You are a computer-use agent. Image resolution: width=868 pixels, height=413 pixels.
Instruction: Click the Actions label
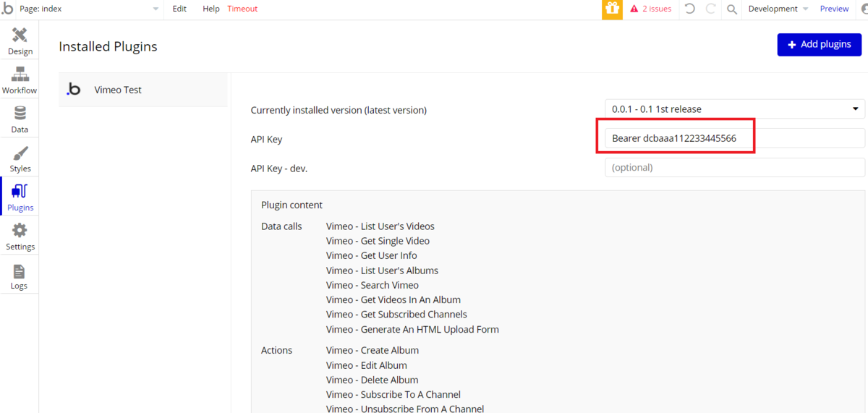pyautogui.click(x=276, y=350)
